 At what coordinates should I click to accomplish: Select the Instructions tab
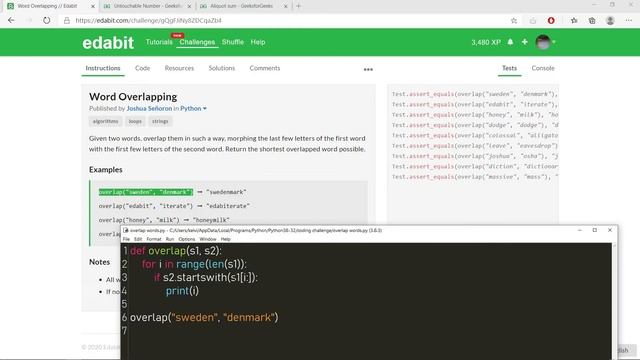click(103, 68)
